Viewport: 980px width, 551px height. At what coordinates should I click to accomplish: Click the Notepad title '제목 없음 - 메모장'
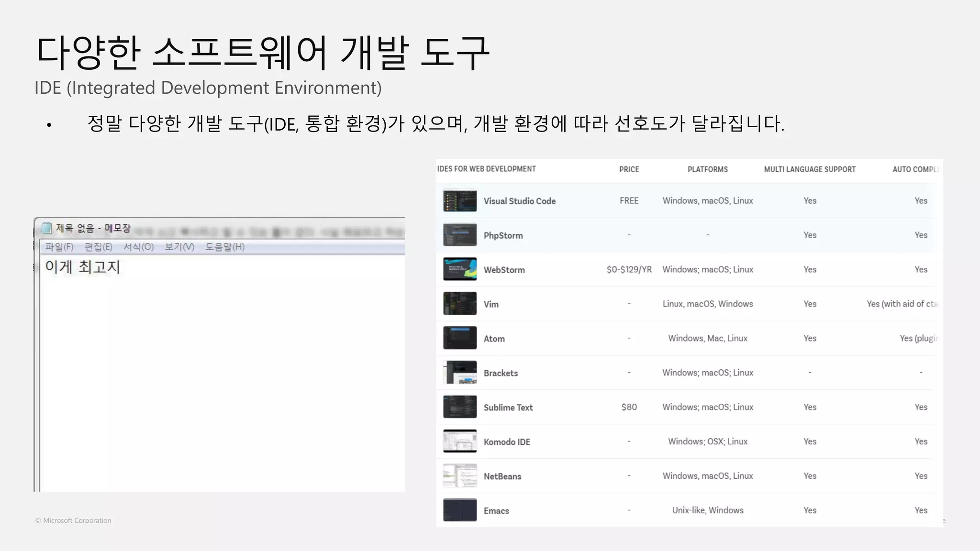(x=93, y=228)
